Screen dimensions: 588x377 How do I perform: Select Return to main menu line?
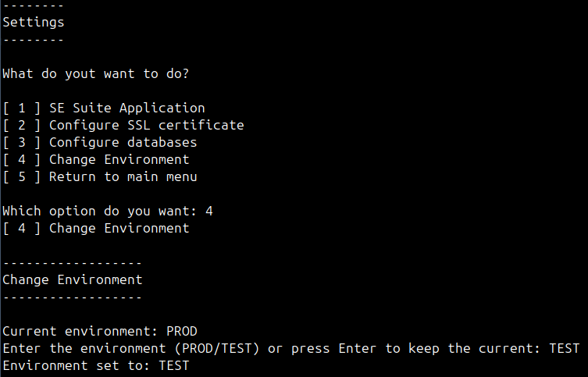(100, 177)
